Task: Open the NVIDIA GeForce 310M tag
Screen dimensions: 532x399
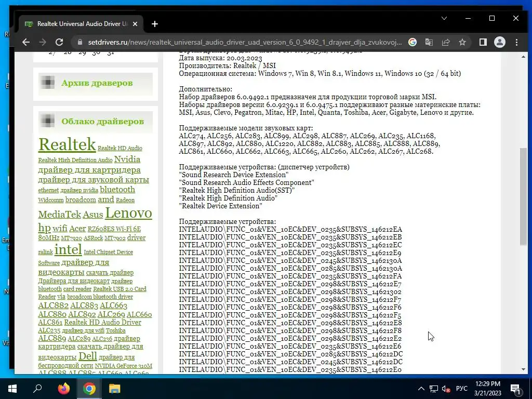Action: pos(123,366)
